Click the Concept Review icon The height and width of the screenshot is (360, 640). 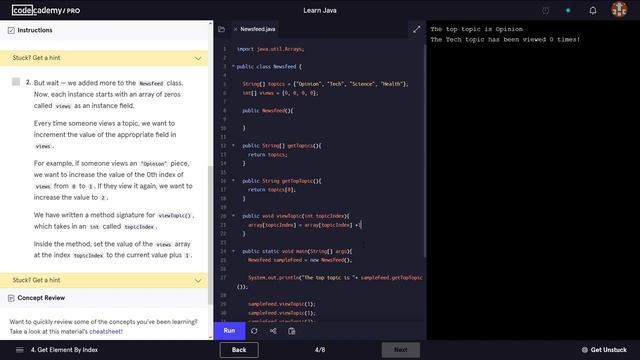click(11, 298)
